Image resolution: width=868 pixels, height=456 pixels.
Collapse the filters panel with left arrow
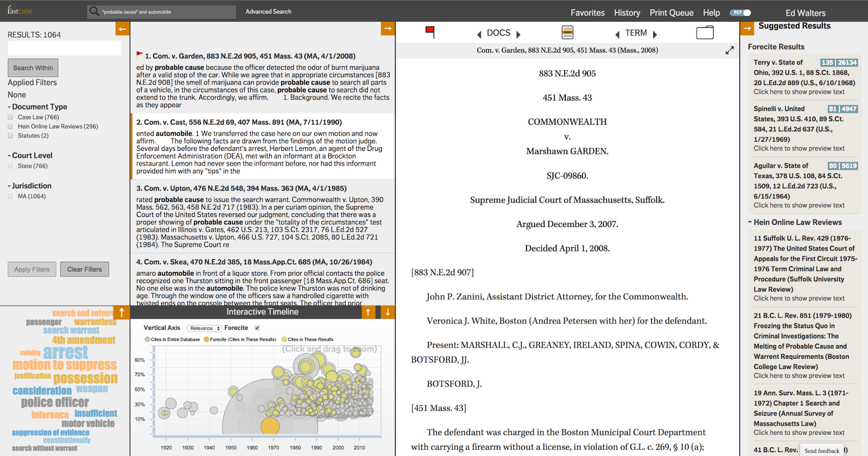point(123,29)
